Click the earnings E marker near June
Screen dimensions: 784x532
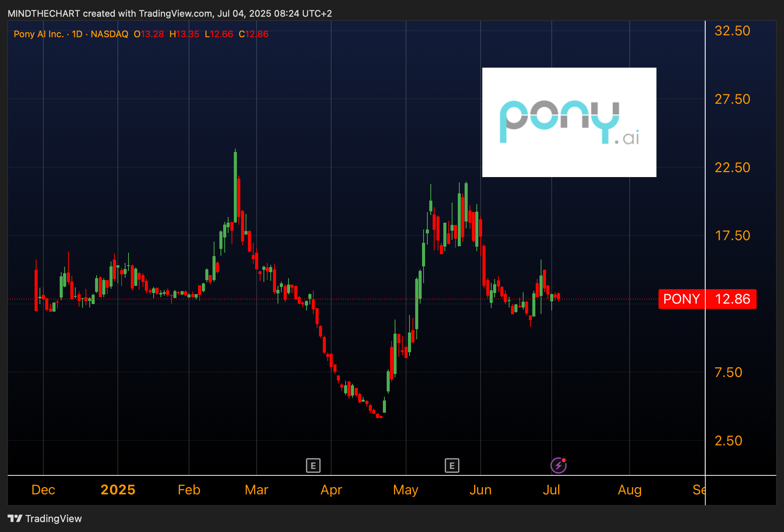452,465
